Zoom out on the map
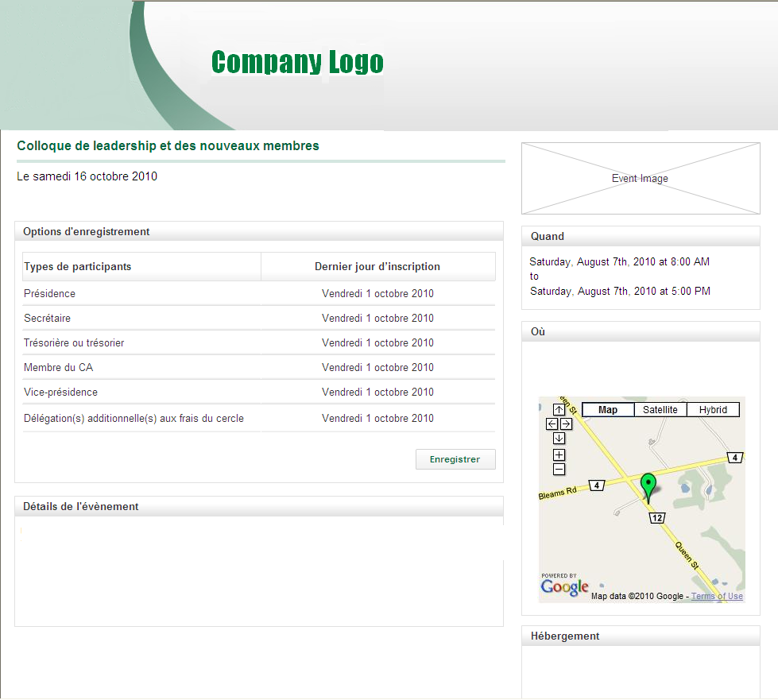The image size is (778, 700). click(559, 470)
